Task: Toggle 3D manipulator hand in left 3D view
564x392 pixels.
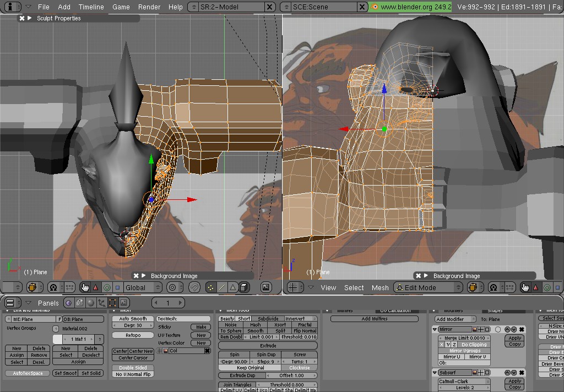Action: pos(85,287)
